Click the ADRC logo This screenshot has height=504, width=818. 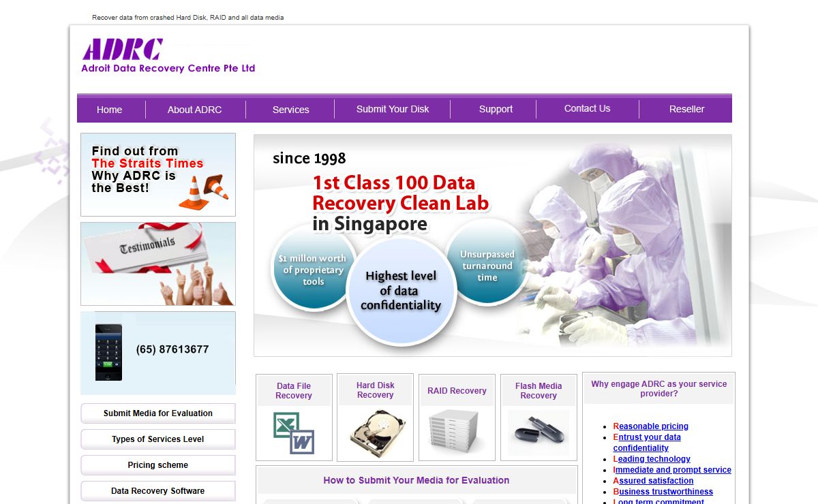[x=123, y=50]
